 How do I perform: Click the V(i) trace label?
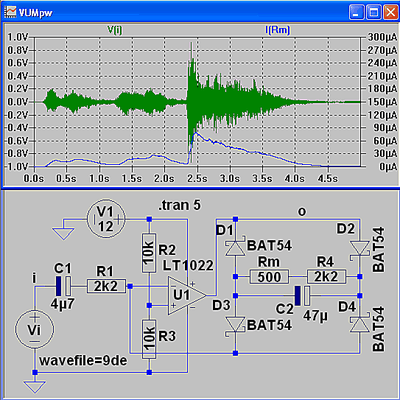click(x=115, y=30)
